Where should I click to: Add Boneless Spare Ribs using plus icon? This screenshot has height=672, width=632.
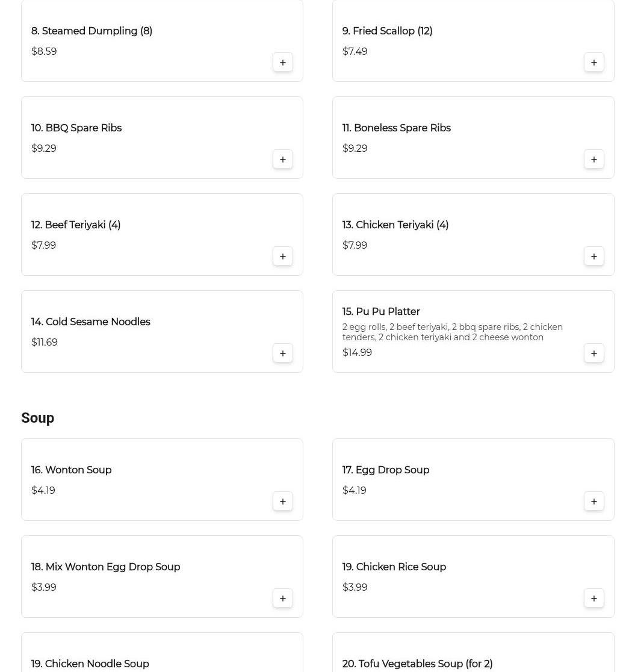pyautogui.click(x=594, y=160)
